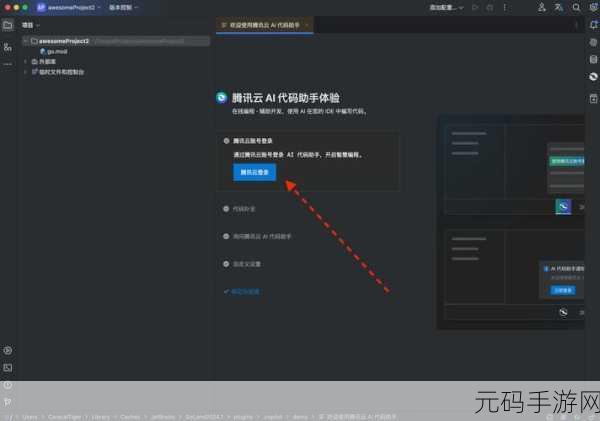The width and height of the screenshot is (600, 421).
Task: Click the Code With Me people icon
Action: tap(541, 7)
